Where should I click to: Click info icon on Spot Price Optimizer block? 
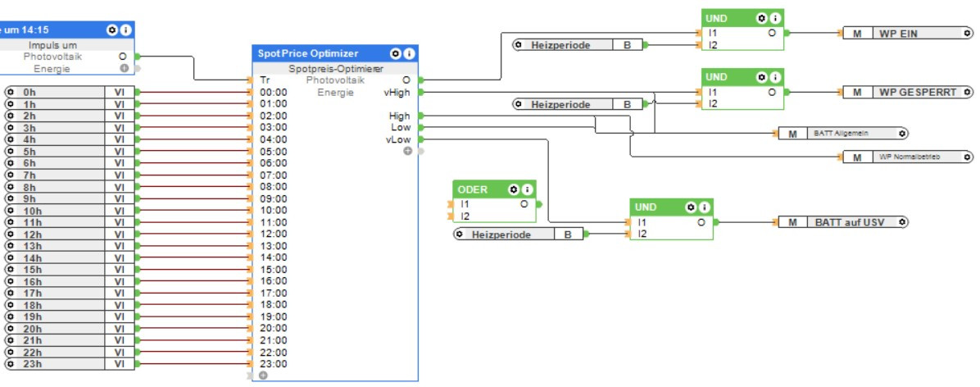409,54
